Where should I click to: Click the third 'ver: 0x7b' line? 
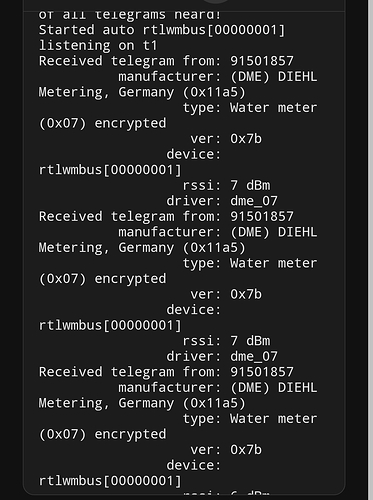pyautogui.click(x=226, y=450)
